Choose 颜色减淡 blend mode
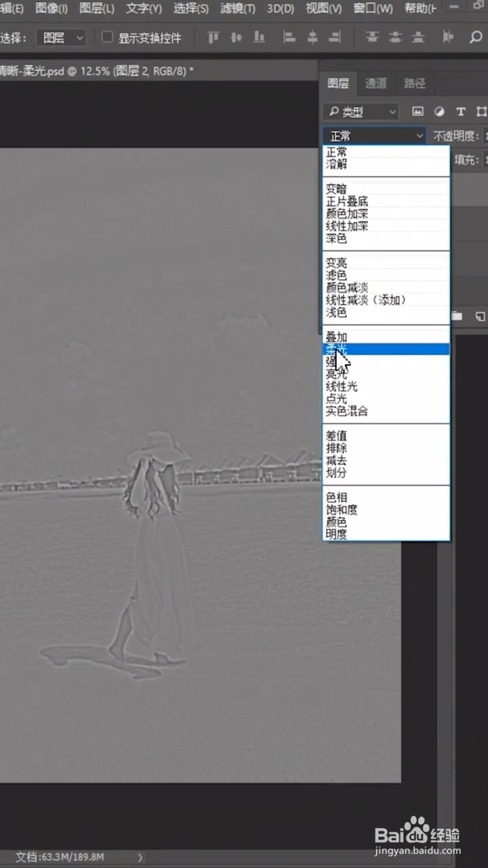Viewport: 488px width, 868px height. tap(385, 288)
